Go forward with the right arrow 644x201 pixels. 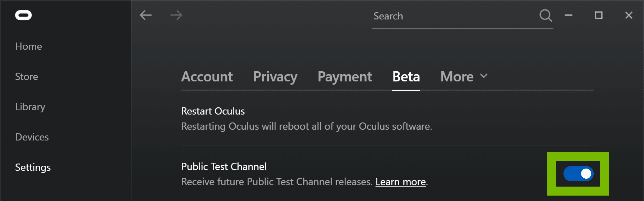(176, 15)
